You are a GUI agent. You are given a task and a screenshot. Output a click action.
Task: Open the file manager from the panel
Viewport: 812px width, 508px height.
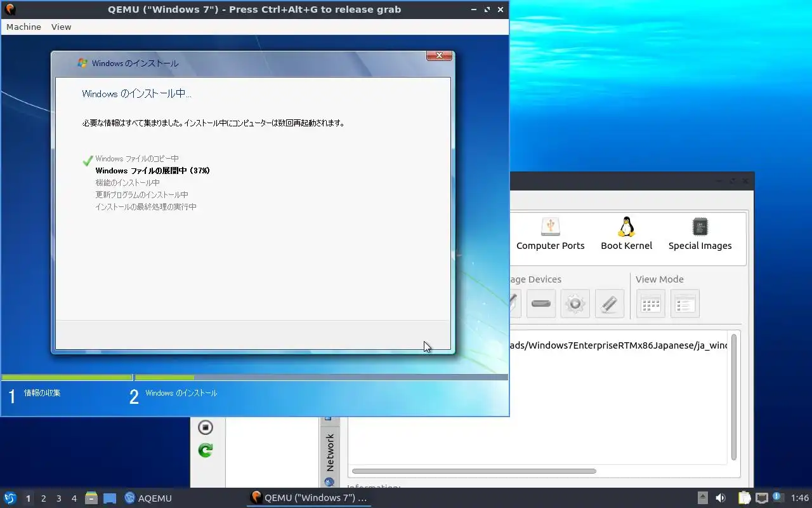91,498
